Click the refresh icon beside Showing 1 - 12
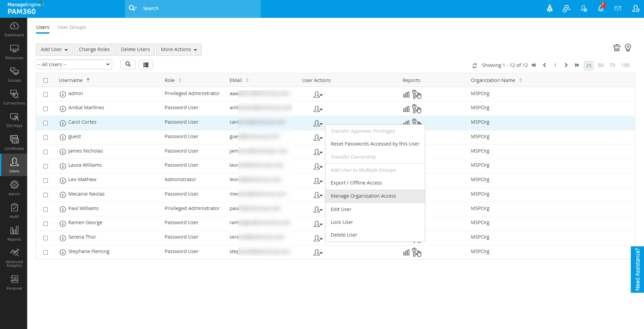The width and height of the screenshot is (644, 329). pos(475,66)
